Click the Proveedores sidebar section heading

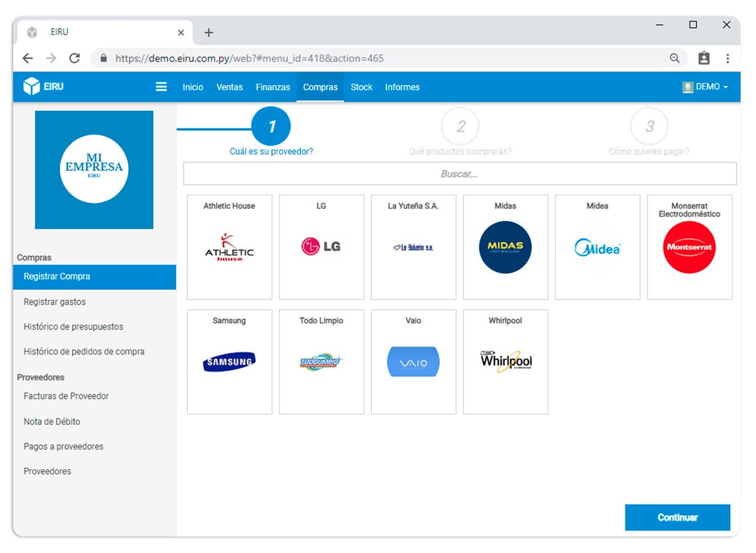pos(40,377)
